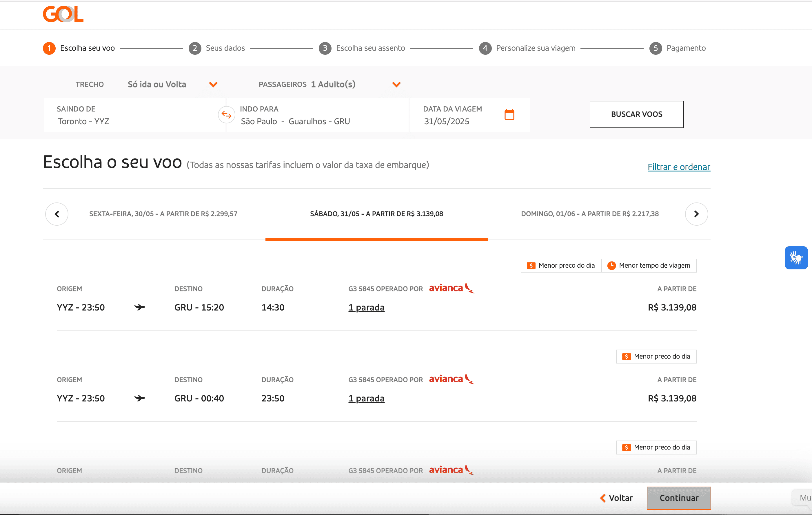Expand the Passageiros dropdown
The height and width of the screenshot is (515, 812).
396,84
